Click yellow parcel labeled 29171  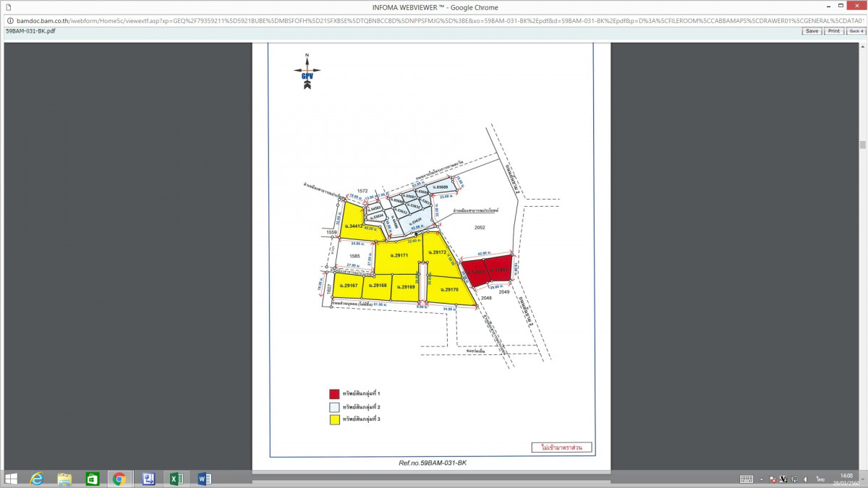[399, 255]
